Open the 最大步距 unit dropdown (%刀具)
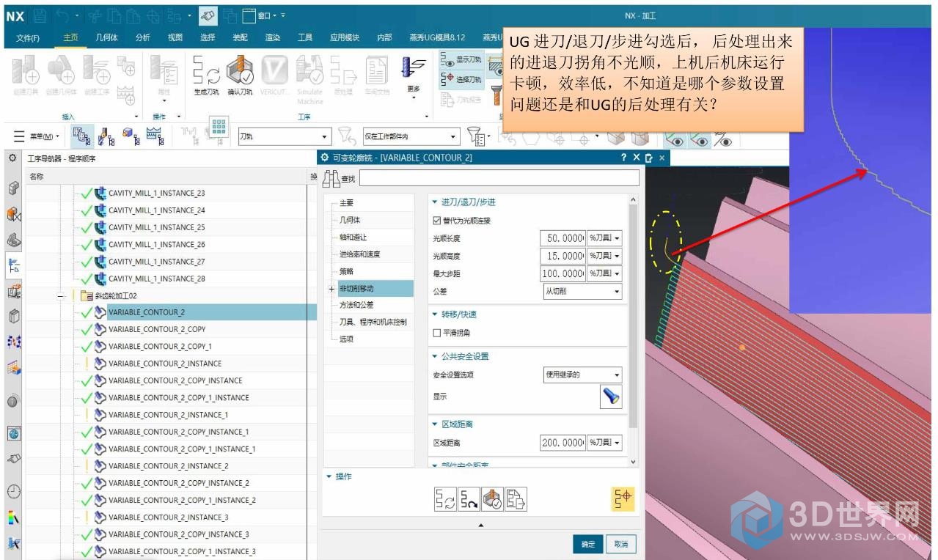The height and width of the screenshot is (560, 938). tap(605, 273)
